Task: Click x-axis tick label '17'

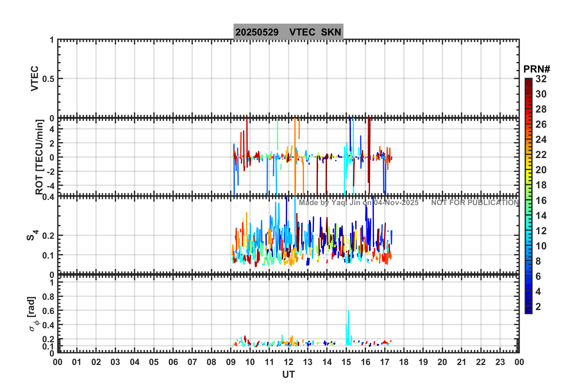Action: click(385, 362)
